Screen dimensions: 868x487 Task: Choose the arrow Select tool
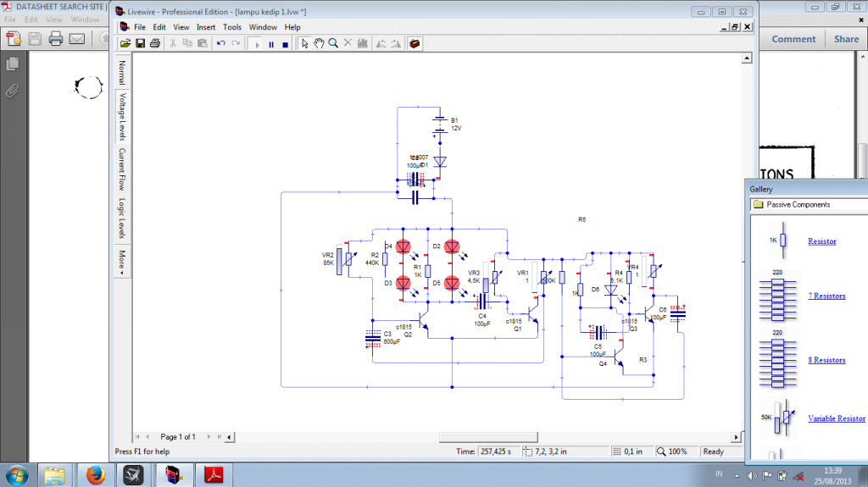(305, 44)
